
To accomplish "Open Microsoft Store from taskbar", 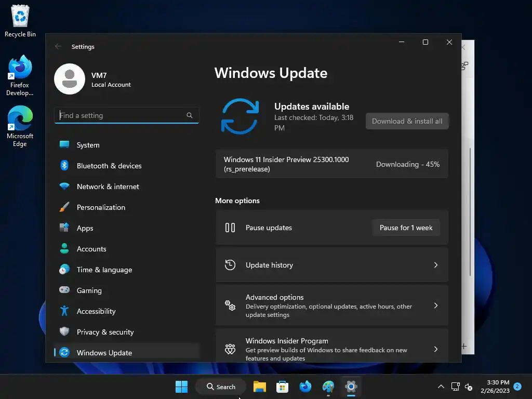I will [x=282, y=387].
